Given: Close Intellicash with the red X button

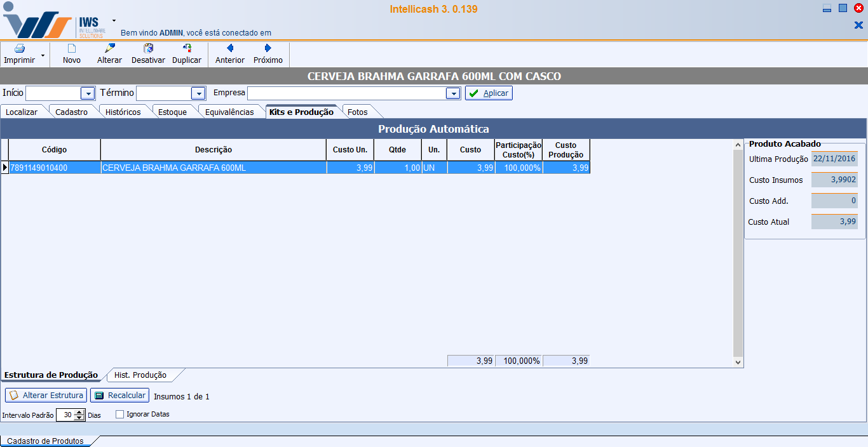Looking at the screenshot, I should pos(858,8).
